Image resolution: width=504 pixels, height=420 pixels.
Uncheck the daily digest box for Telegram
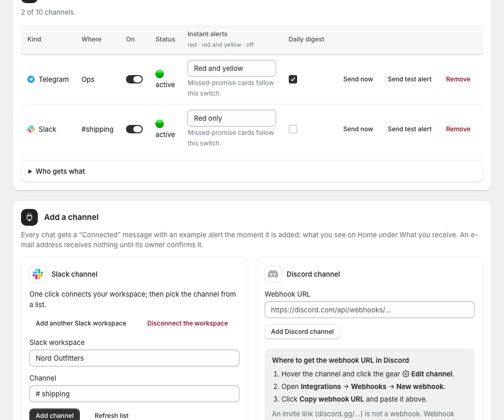point(293,79)
